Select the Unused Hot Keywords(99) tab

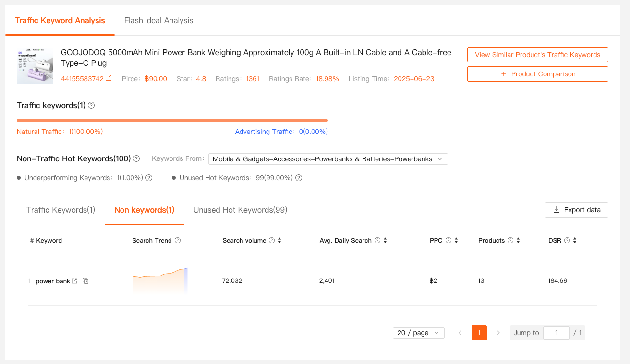pos(240,210)
